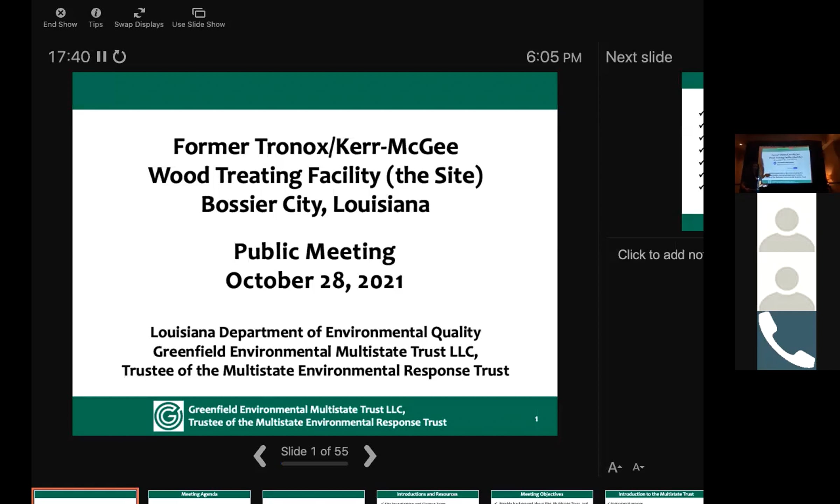Decrease the notes font size

[638, 467]
